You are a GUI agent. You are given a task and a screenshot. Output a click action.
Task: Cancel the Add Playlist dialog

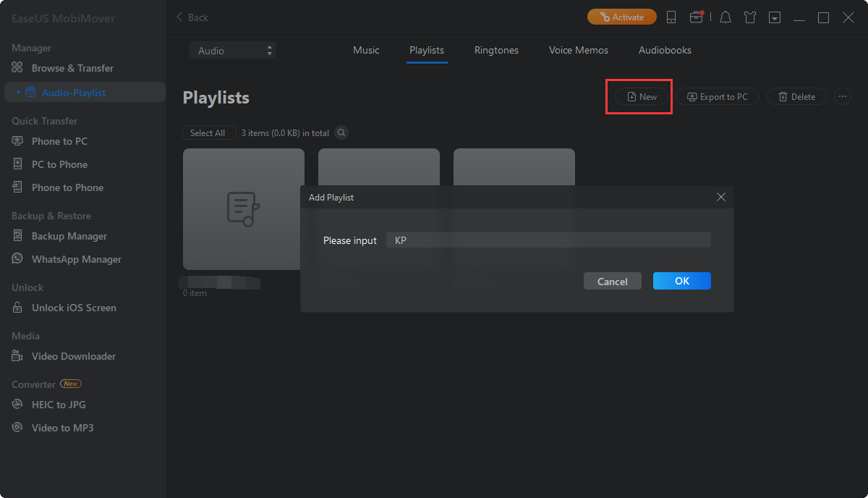pyautogui.click(x=612, y=282)
